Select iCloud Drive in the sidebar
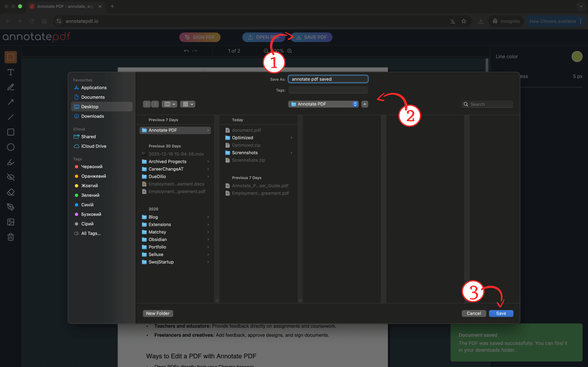Viewport: 588px width, 367px height. 94,146
